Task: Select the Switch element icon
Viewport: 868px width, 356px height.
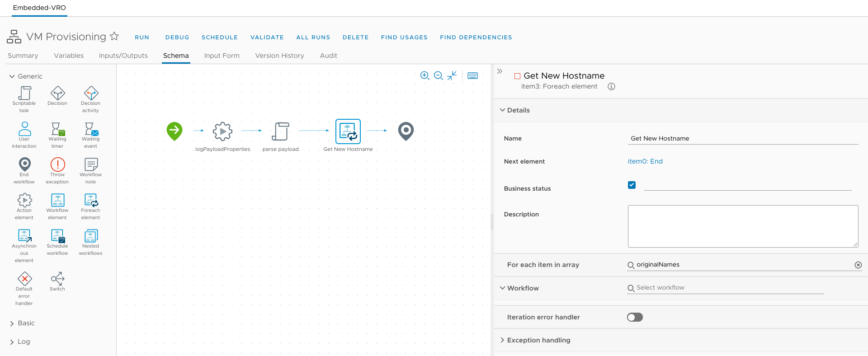Action: [57, 279]
